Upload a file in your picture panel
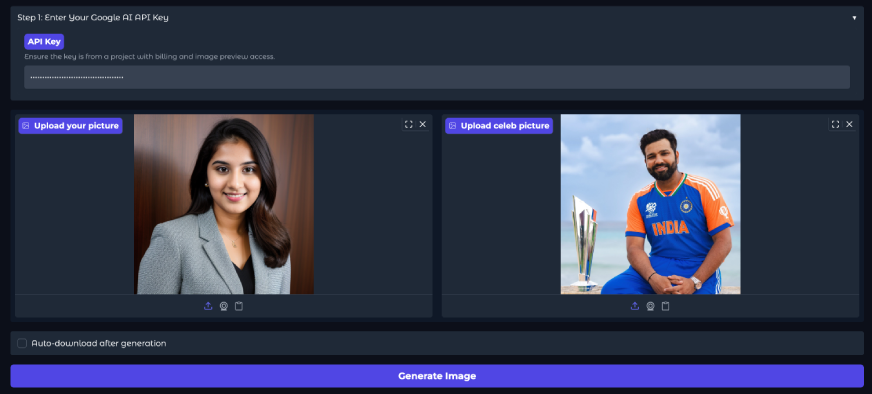 point(208,306)
